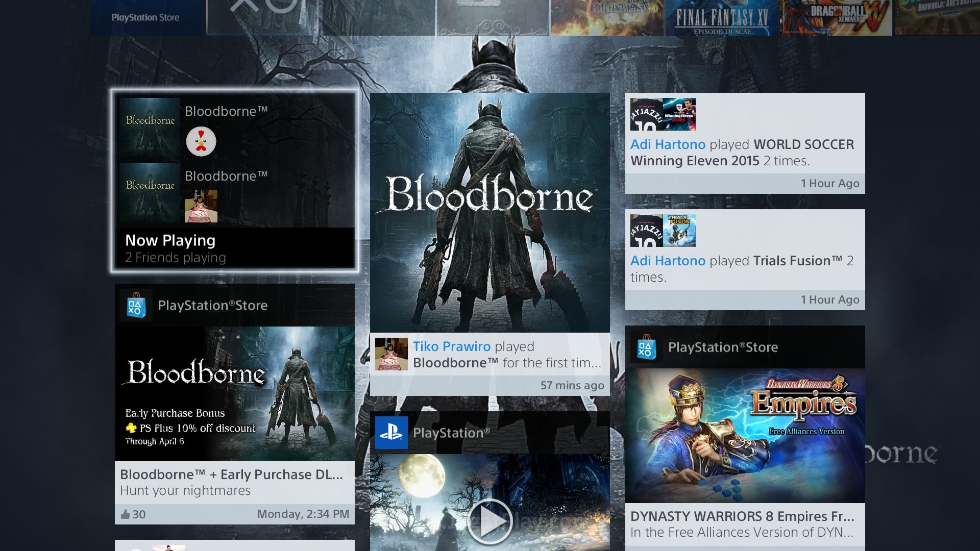Screen dimensions: 980x551
Task: Click Adi Hartono's avatar on Winning Eleven post
Action: 647,114
